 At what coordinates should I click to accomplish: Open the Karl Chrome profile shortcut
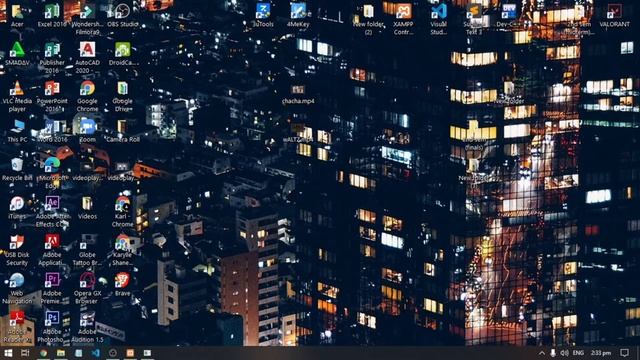point(122,211)
